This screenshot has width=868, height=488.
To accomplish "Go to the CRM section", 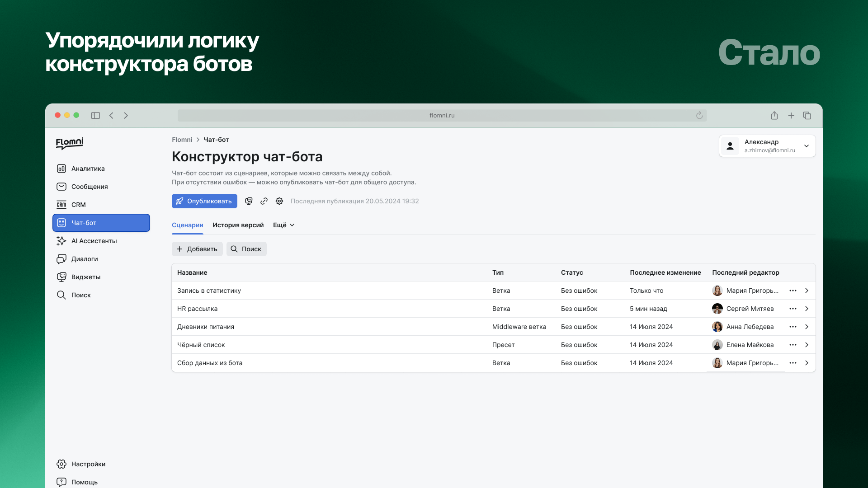I will pyautogui.click(x=78, y=205).
